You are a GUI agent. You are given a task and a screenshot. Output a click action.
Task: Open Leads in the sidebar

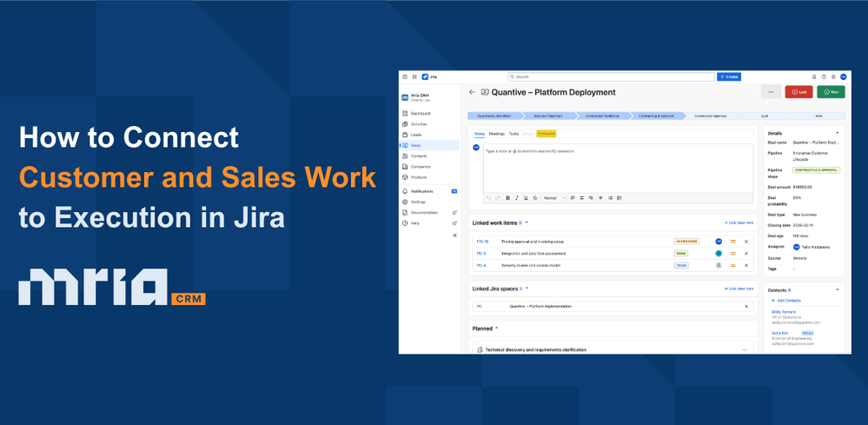pyautogui.click(x=429, y=135)
